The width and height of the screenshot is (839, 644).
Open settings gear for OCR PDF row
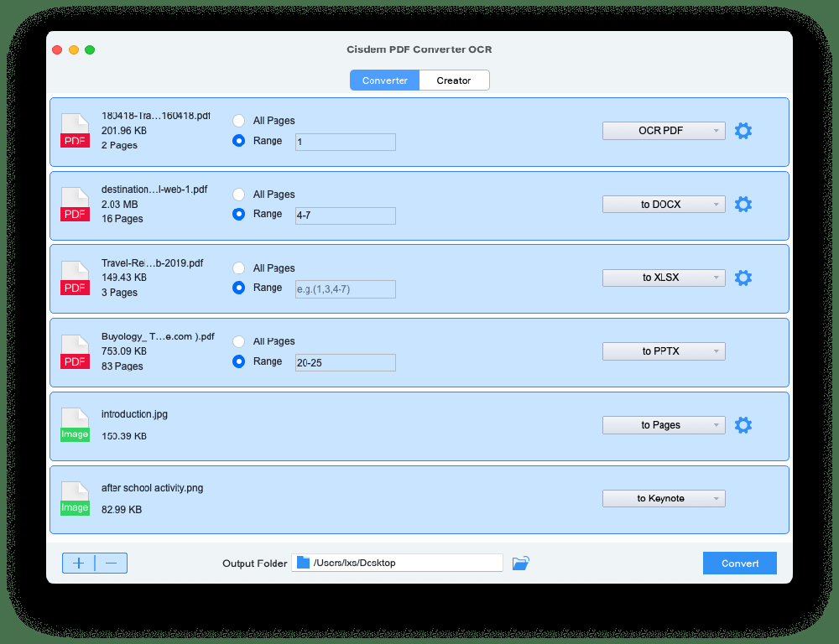743,131
